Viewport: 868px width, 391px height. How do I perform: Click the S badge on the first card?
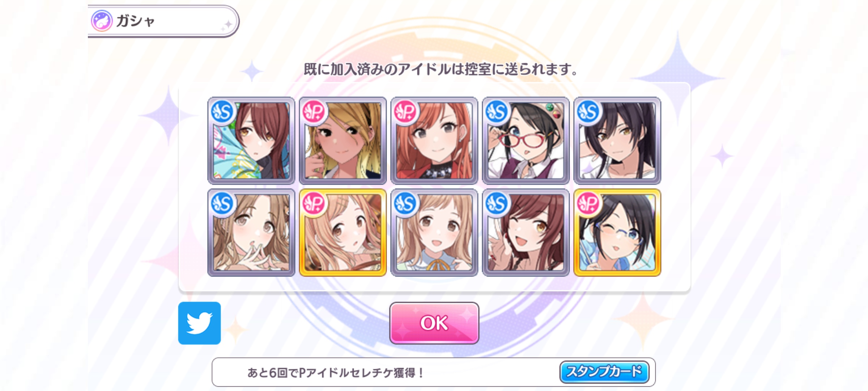click(222, 112)
